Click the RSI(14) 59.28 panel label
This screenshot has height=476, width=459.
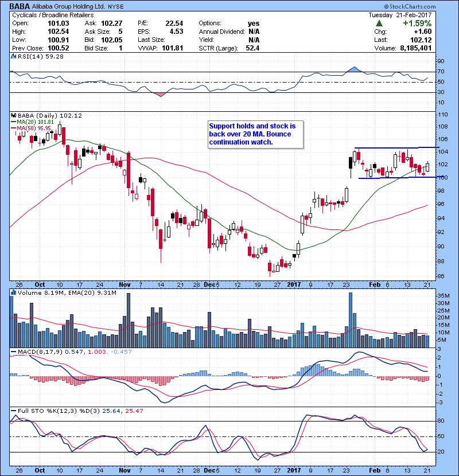(x=41, y=56)
